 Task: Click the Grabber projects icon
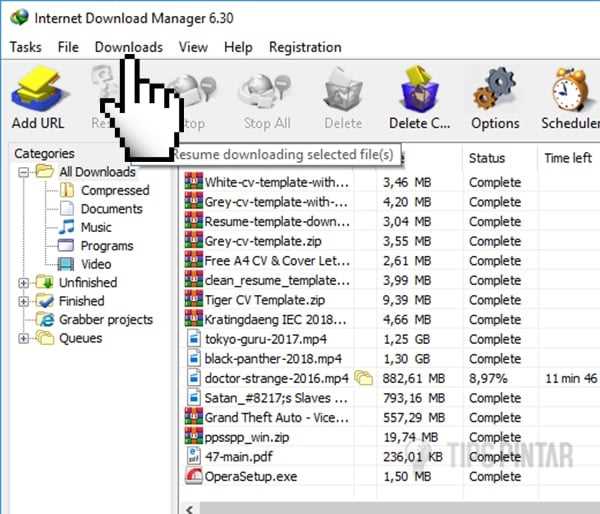click(x=44, y=319)
